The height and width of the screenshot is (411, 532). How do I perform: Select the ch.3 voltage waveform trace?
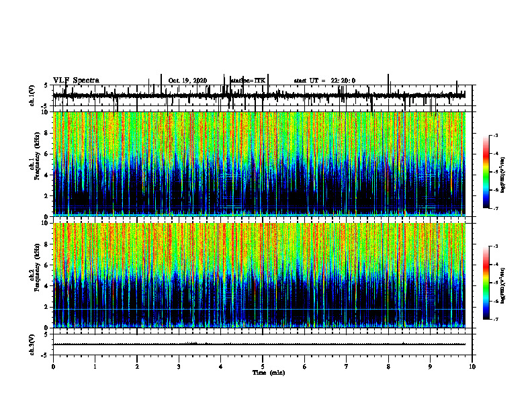tap(259, 345)
